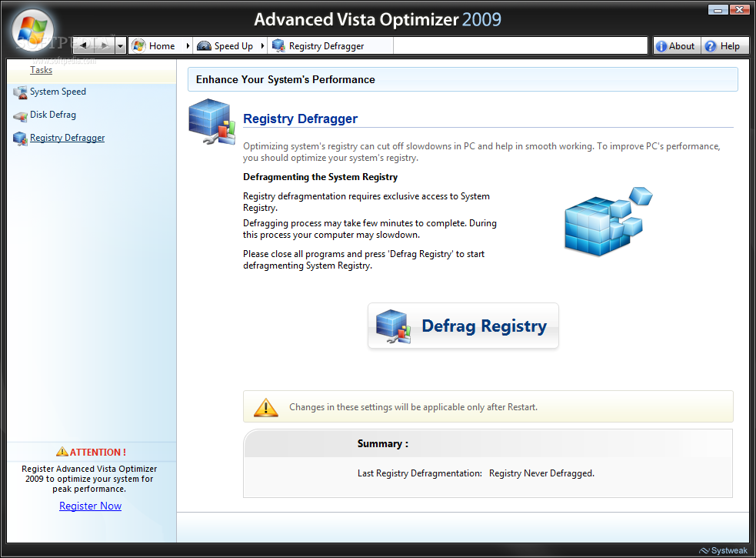Expand the arrow after Speed Up breadcrumb

[x=262, y=46]
